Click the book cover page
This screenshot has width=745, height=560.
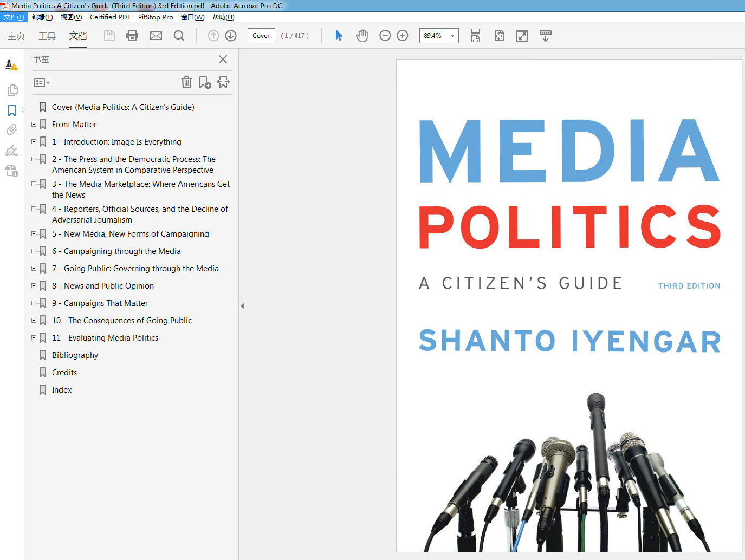coord(569,306)
